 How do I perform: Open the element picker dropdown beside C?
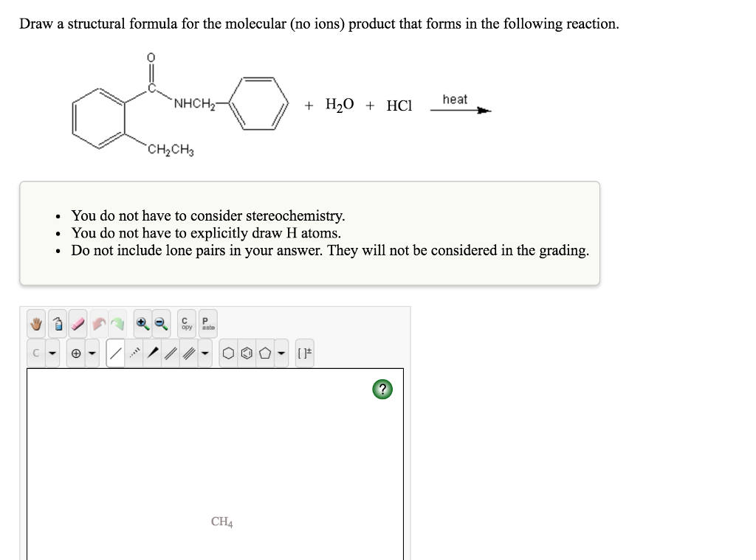click(x=51, y=353)
